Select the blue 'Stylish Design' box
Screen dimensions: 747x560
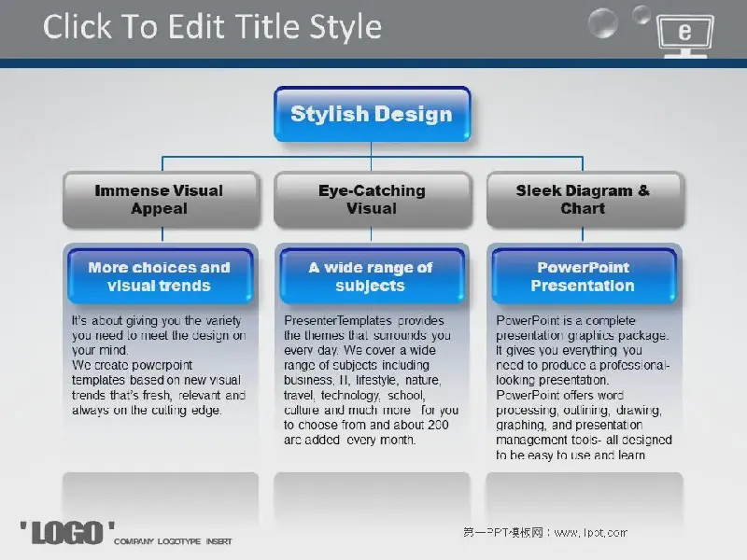(372, 115)
